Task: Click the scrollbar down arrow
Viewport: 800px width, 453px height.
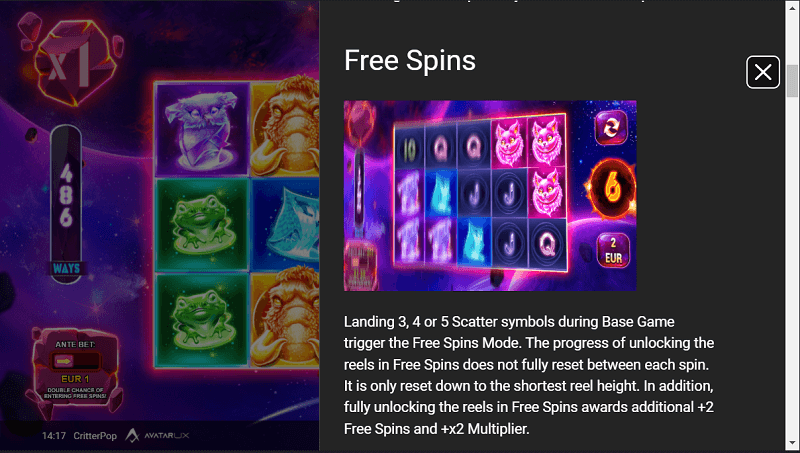Action: [792, 443]
